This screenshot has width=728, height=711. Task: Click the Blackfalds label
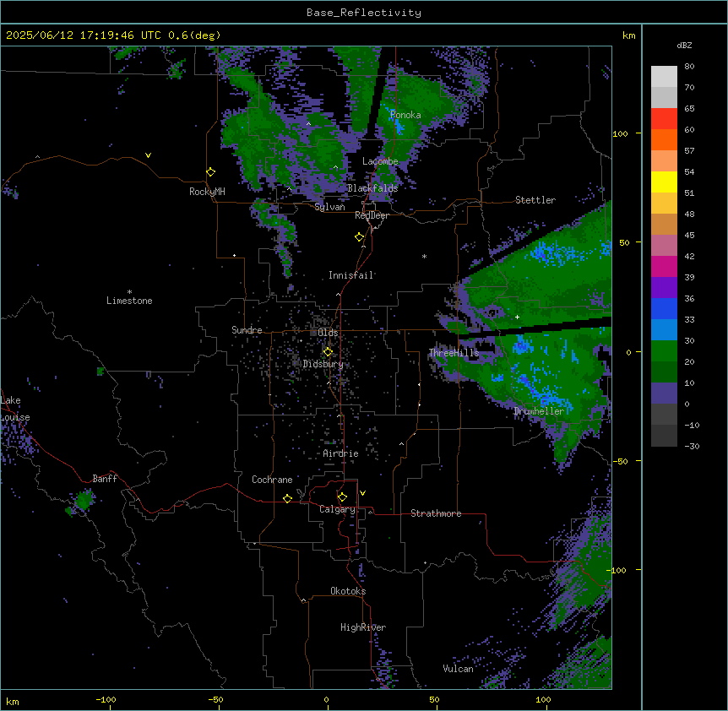[372, 188]
